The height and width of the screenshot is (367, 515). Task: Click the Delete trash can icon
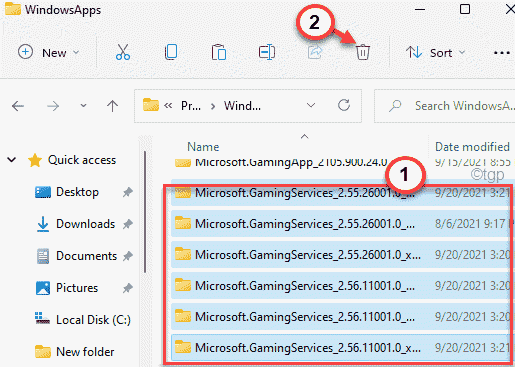point(363,52)
